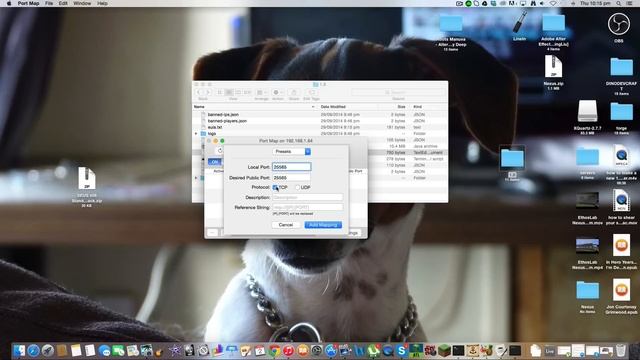The width and height of the screenshot is (640, 360).
Task: Open the Presets dropdown in the mapping dialog
Action: [291, 151]
